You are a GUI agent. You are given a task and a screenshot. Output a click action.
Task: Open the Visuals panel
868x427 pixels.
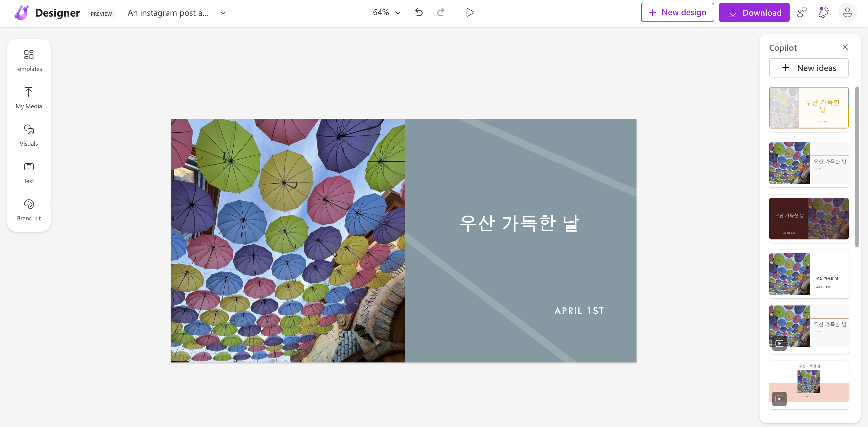pos(29,135)
